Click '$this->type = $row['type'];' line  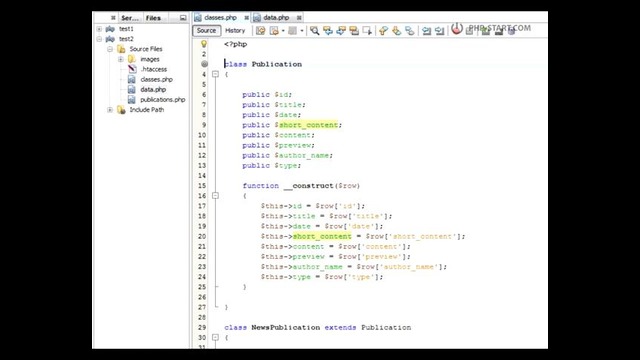click(322, 277)
